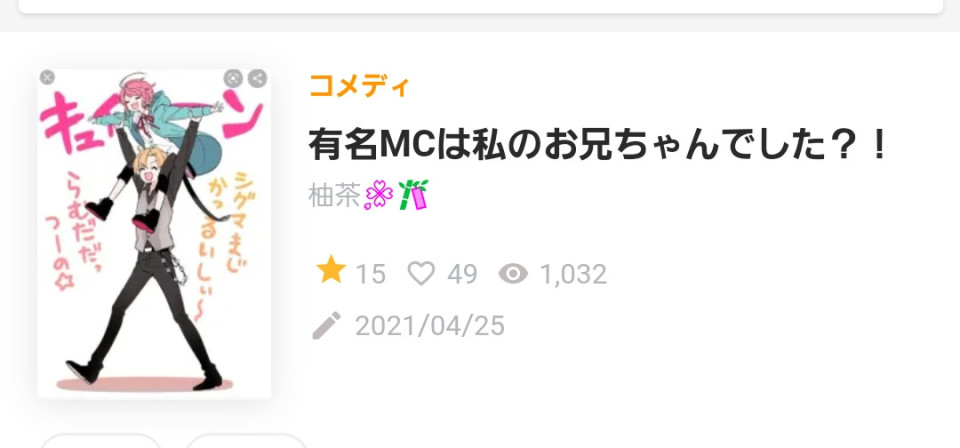The image size is (960, 448).
Task: Click the yellow star rating icon
Action: (x=331, y=270)
